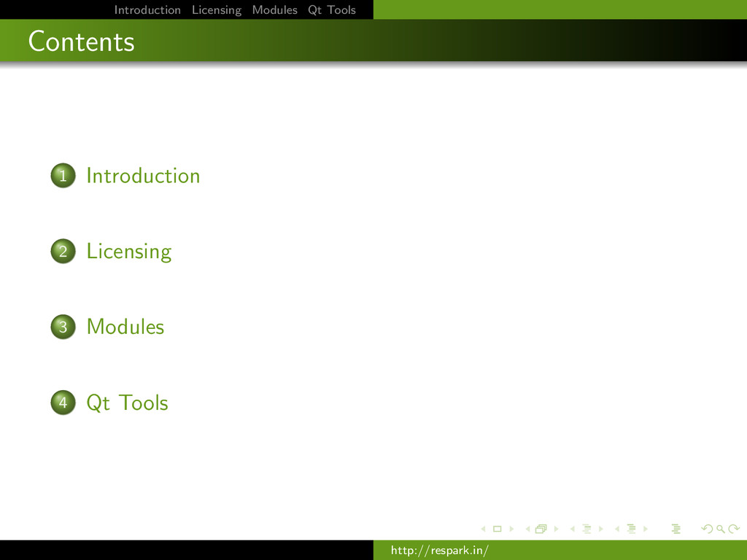The image size is (747, 560).
Task: Click the Contents slide title
Action: pyautogui.click(x=82, y=42)
